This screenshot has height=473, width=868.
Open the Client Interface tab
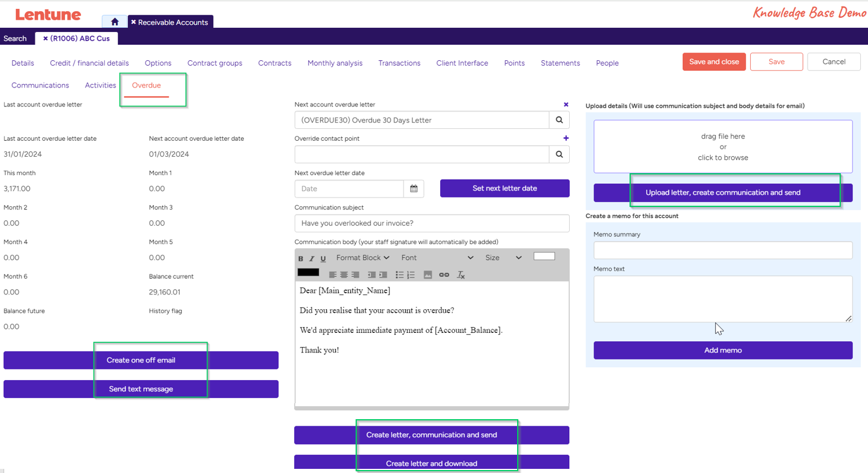pos(462,63)
